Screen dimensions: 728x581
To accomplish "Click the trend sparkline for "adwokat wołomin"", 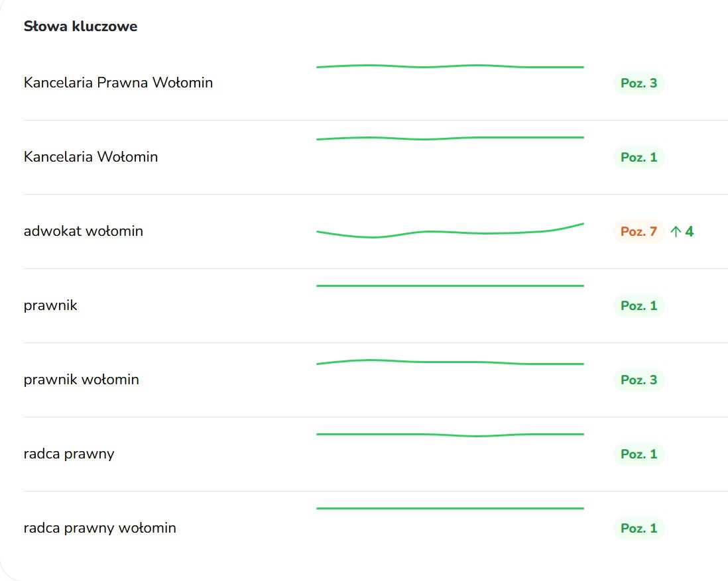I will (450, 232).
